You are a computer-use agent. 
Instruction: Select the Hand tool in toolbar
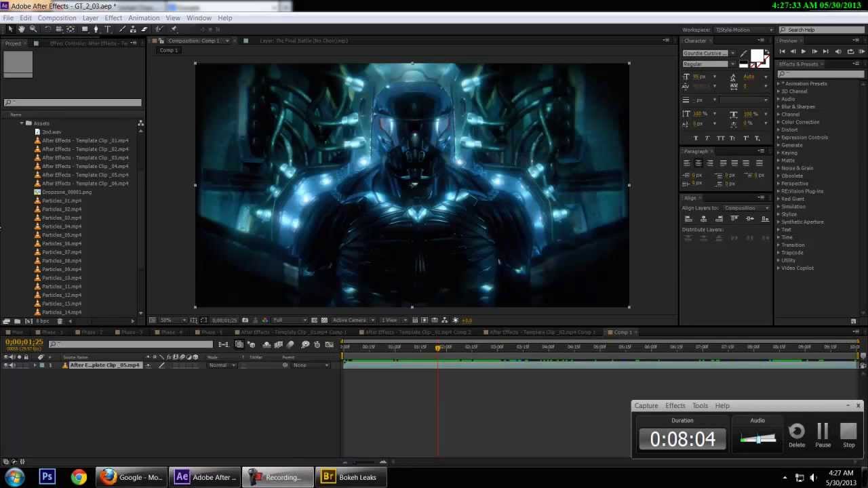(x=22, y=29)
